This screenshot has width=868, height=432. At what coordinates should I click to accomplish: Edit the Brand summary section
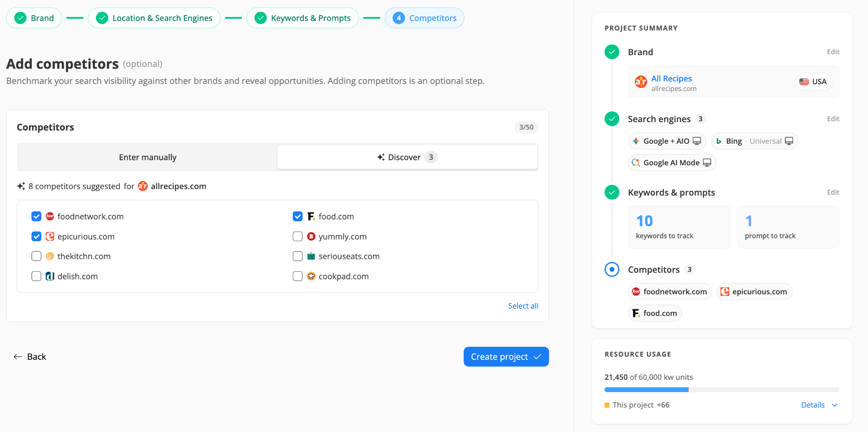point(833,52)
